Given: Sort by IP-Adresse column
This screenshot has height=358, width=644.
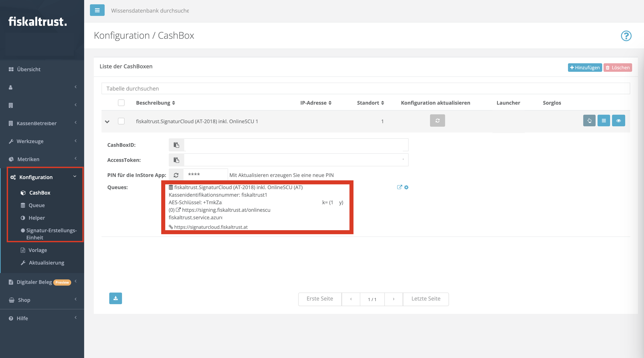Looking at the screenshot, I should coord(316,103).
